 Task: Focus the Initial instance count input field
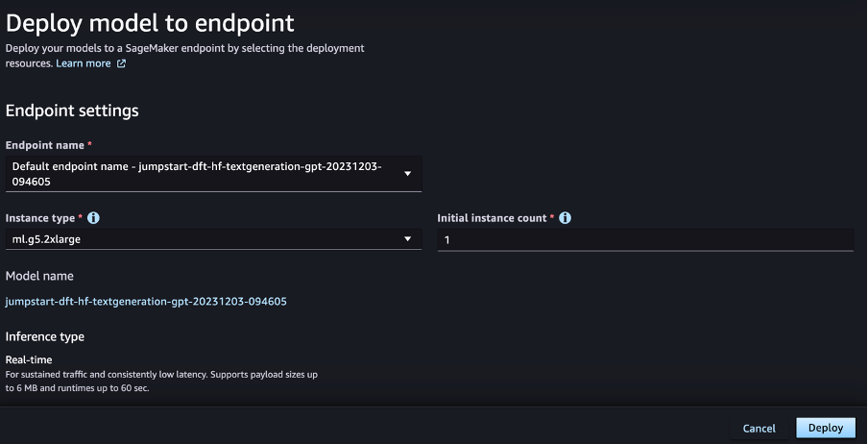(x=645, y=240)
